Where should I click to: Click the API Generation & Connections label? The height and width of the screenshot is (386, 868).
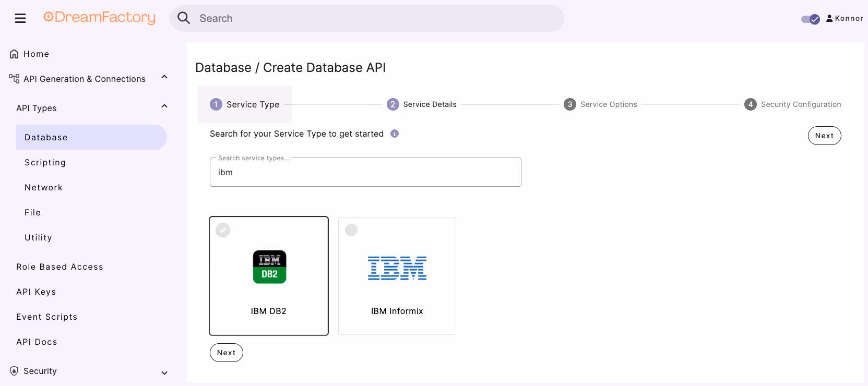[x=85, y=79]
